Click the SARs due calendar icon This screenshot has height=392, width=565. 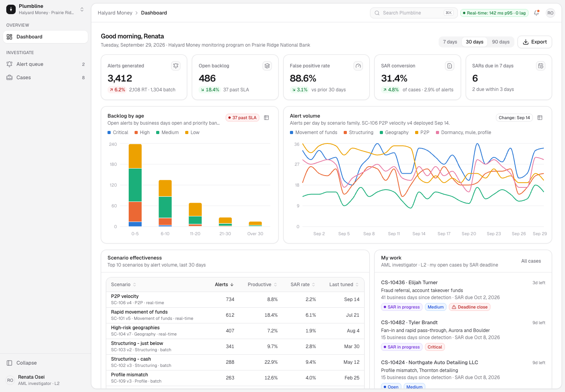(x=541, y=66)
